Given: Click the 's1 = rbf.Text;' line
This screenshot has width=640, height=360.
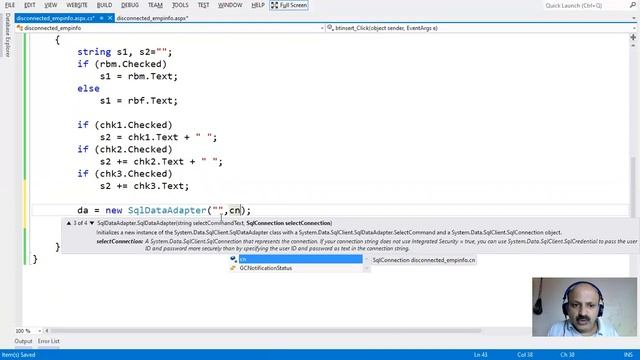Looking at the screenshot, I should 139,101.
